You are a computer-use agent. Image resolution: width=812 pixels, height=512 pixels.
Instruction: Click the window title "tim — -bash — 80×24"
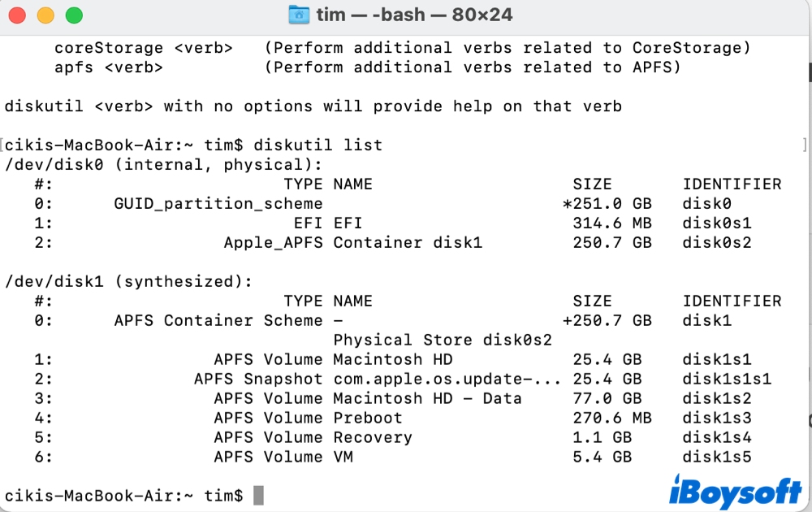tap(414, 15)
